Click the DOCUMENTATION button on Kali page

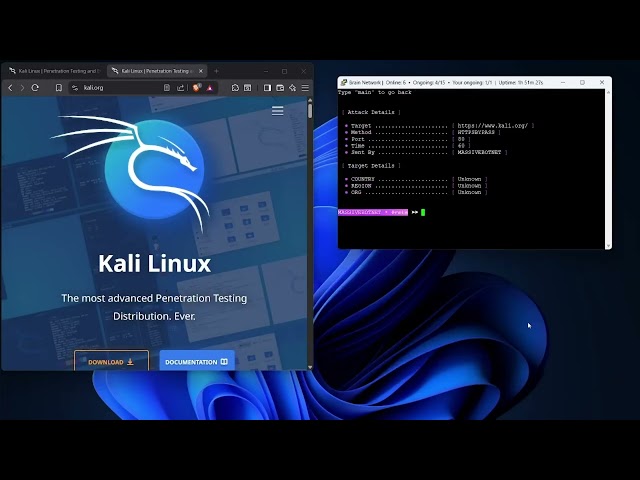pyautogui.click(x=197, y=362)
